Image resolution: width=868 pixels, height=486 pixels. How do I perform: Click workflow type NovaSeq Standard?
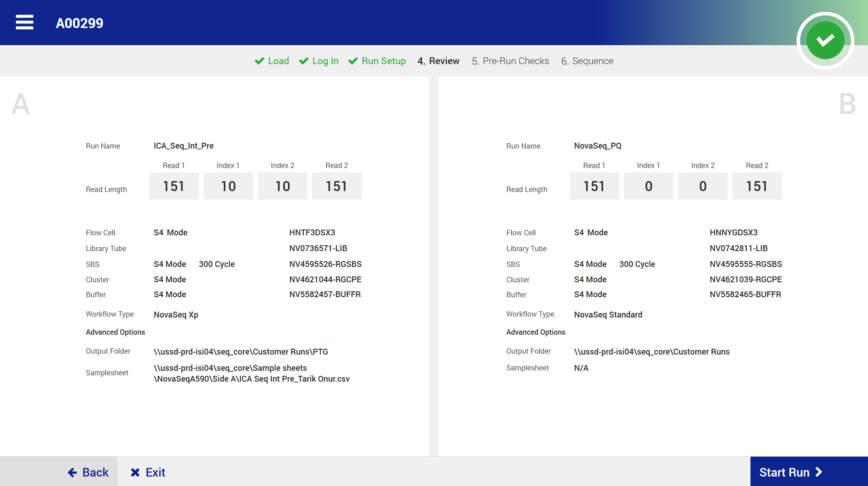coord(608,315)
